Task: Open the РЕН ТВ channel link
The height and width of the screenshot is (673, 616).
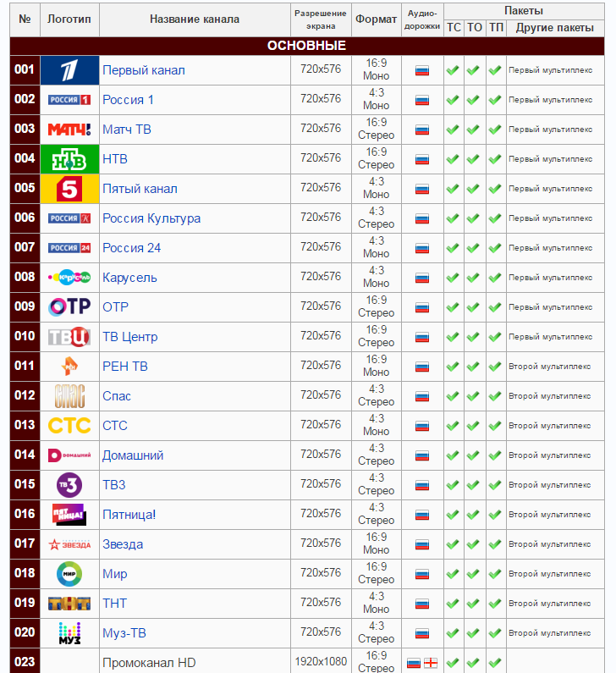Action: pos(125,367)
